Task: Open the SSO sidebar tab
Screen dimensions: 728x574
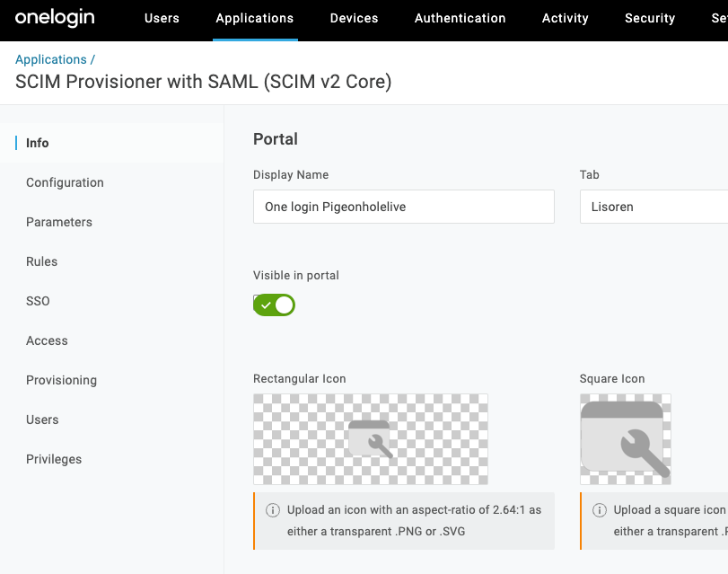Action: pyautogui.click(x=38, y=301)
